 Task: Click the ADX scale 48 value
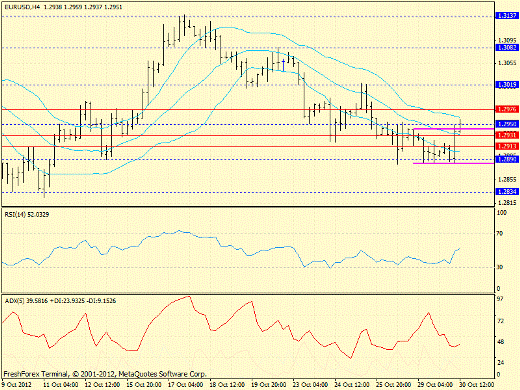(x=500, y=342)
